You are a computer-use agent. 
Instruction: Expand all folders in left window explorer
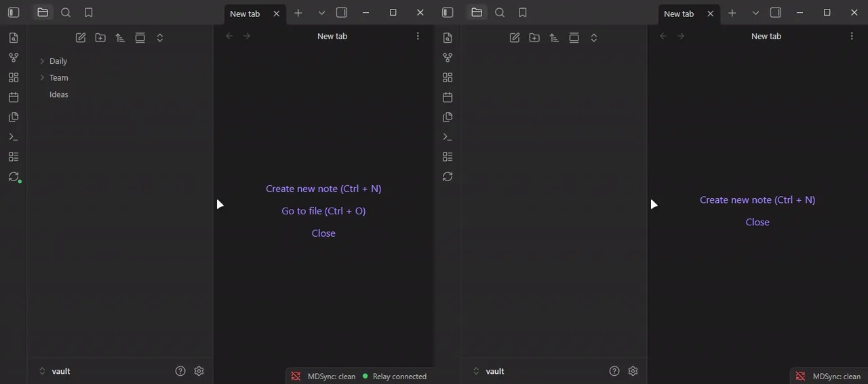[160, 38]
